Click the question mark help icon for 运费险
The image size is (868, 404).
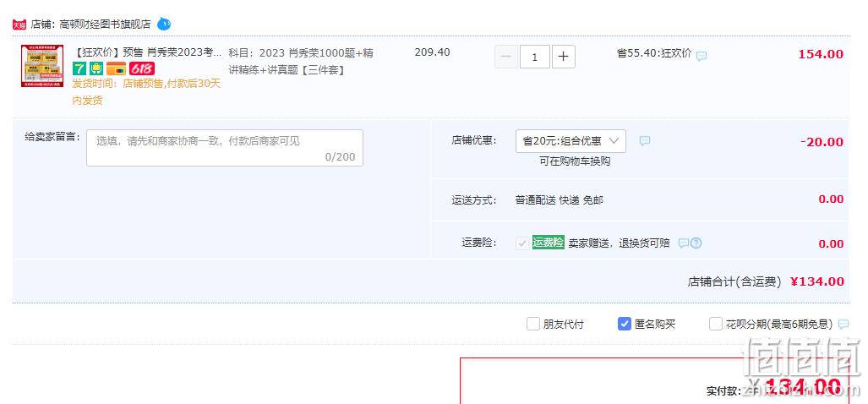(x=696, y=243)
